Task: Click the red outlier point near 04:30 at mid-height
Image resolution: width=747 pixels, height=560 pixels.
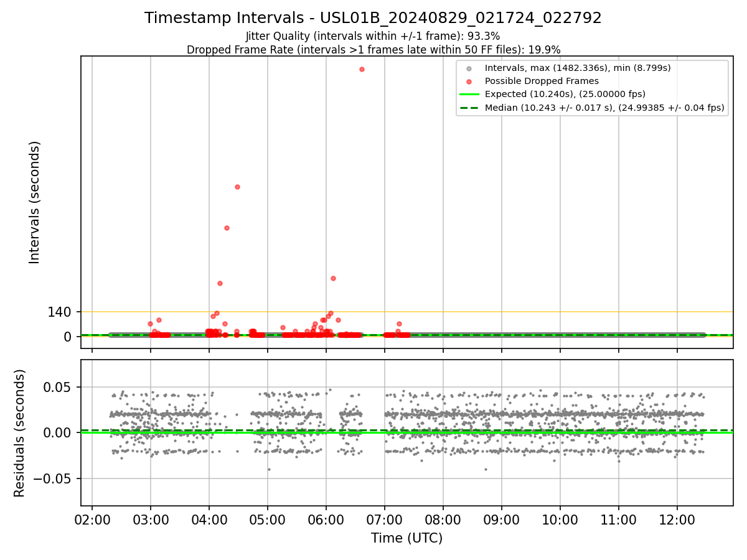Action: coord(237,187)
